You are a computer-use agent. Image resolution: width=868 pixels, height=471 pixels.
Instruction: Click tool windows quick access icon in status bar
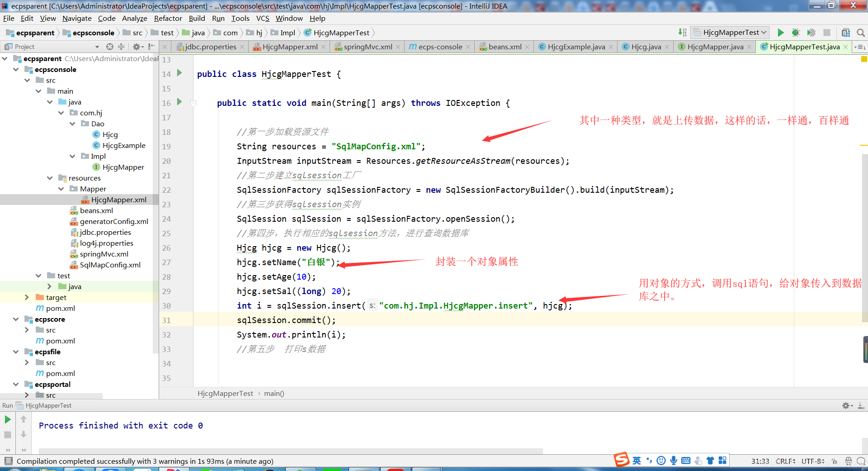pyautogui.click(x=8, y=461)
